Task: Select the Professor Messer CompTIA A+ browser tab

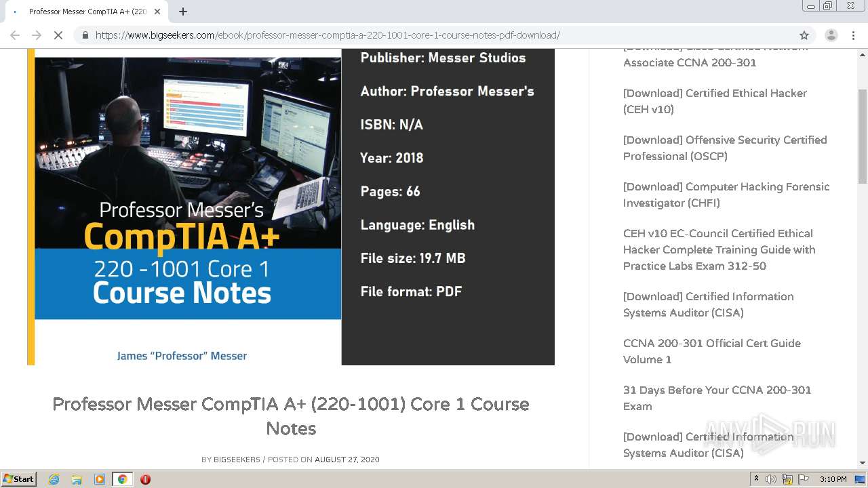Action: coord(88,12)
